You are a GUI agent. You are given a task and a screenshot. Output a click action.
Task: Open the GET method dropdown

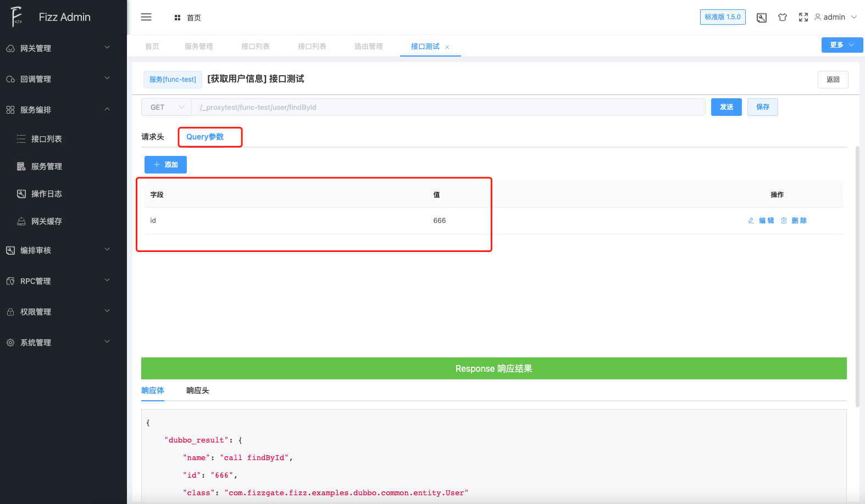167,107
